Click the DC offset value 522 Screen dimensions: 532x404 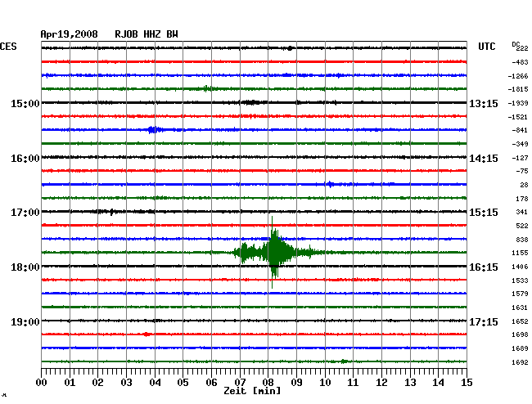coord(522,226)
